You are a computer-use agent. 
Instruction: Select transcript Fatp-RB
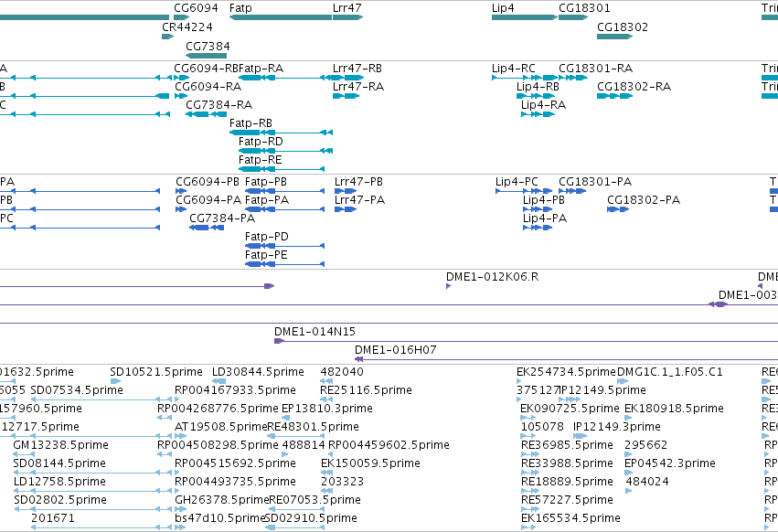[250, 123]
